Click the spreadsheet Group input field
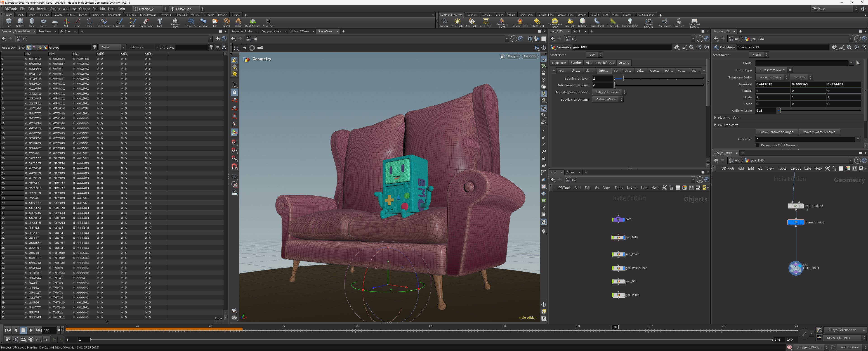Screen dimensions: 868x351 coord(75,47)
